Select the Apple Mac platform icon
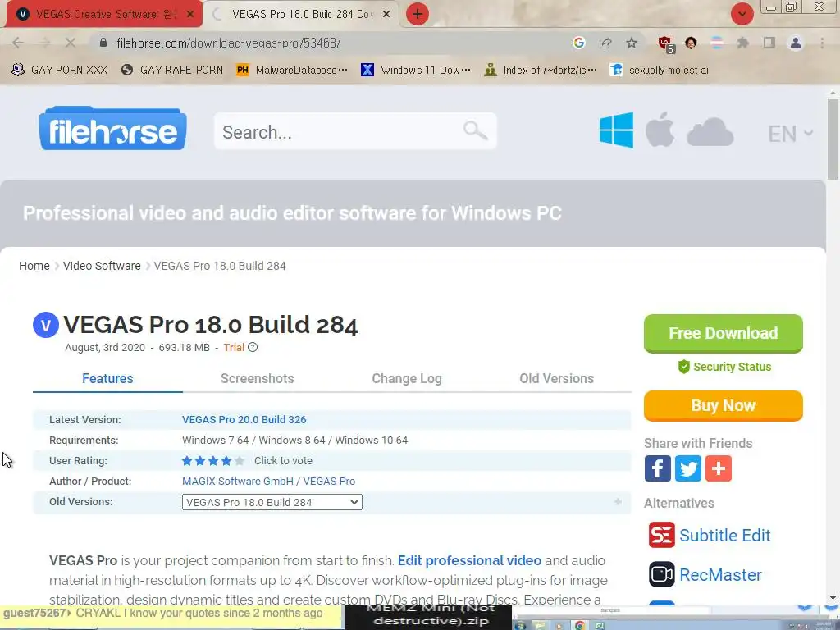The image size is (840, 630). click(660, 129)
